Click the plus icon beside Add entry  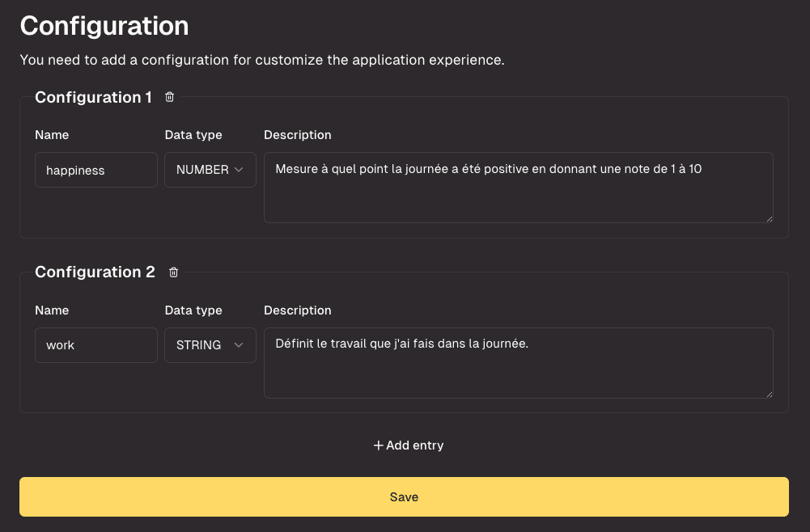377,445
